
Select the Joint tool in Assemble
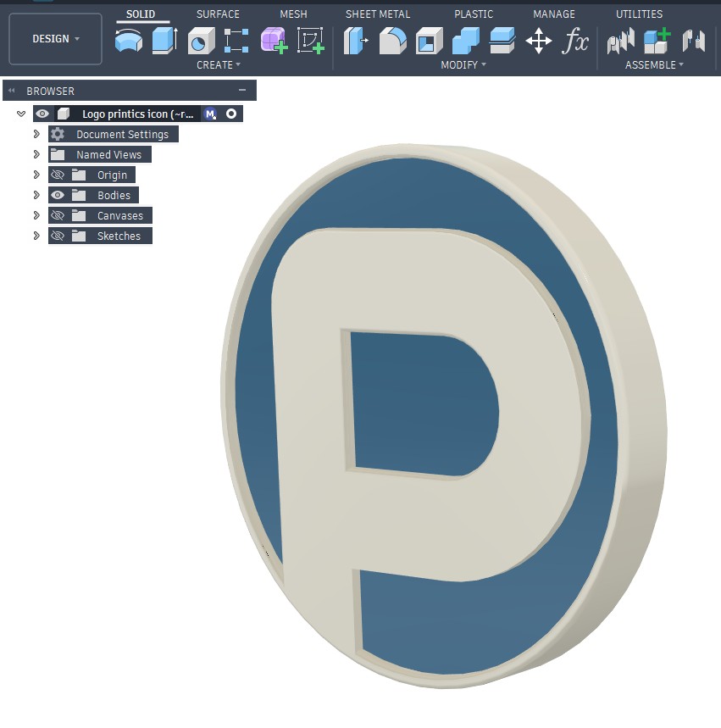[621, 41]
